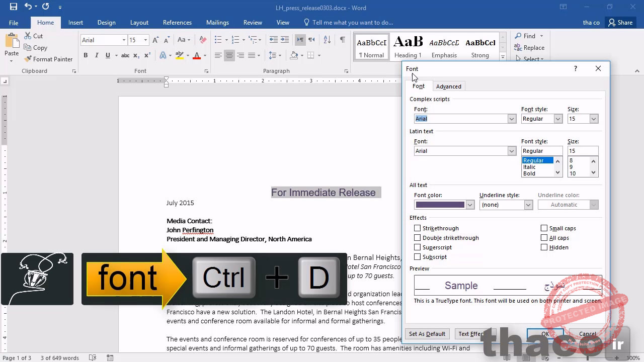The height and width of the screenshot is (362, 644).
Task: Click the Show/Hide paragraph marks icon
Action: (x=342, y=40)
